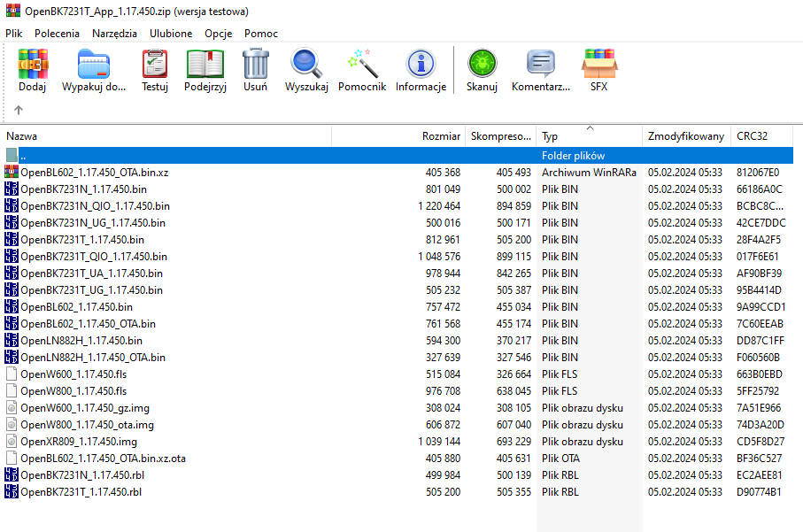This screenshot has width=803, height=532.
Task: Select file OpenBK7231N_QIO_1.17.450.bin
Action: tap(96, 206)
